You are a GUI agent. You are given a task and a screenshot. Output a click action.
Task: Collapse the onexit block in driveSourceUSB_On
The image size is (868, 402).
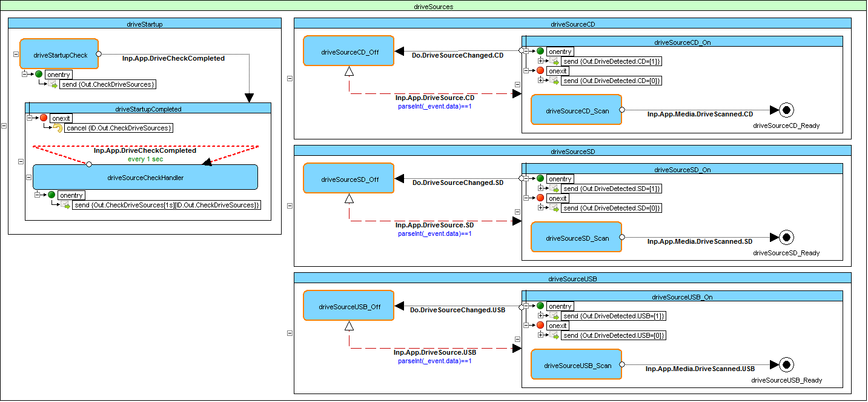click(526, 326)
